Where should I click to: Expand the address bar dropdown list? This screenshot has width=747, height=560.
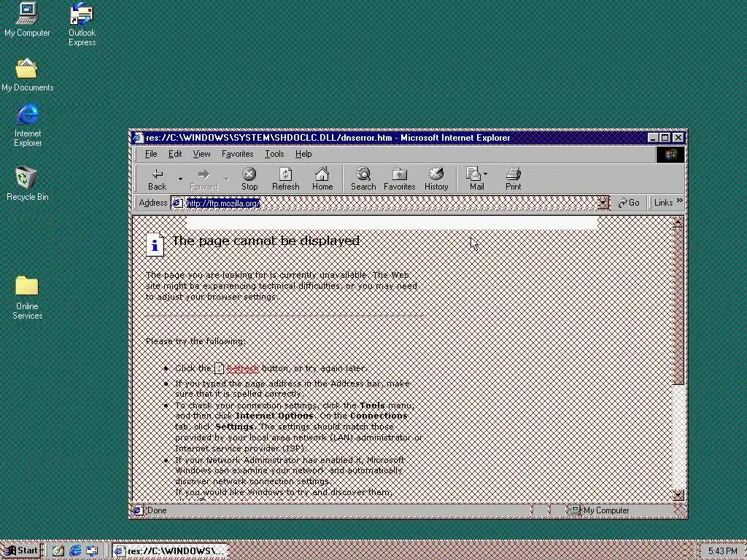click(603, 203)
